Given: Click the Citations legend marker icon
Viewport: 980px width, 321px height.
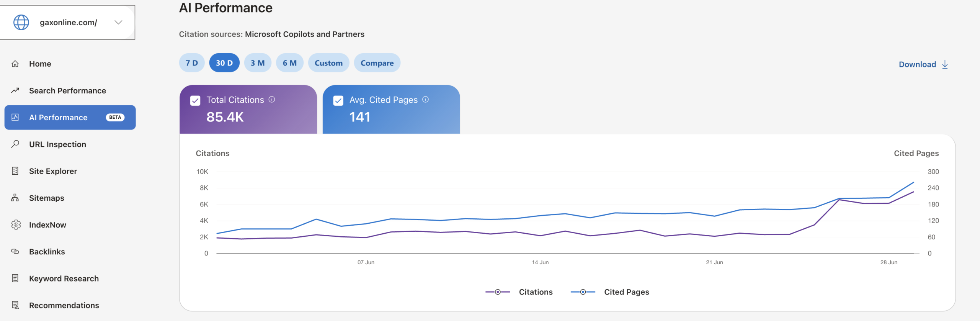Looking at the screenshot, I should pos(498,292).
